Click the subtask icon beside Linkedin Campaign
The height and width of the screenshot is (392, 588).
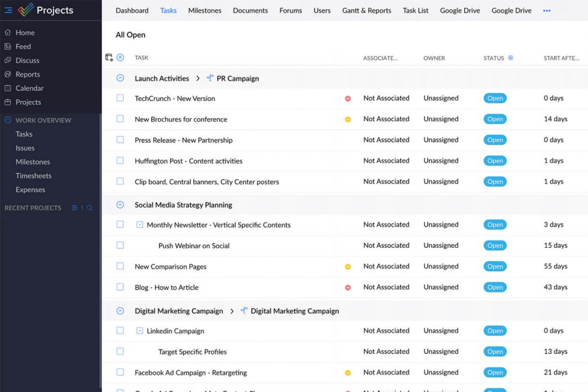pyautogui.click(x=140, y=330)
